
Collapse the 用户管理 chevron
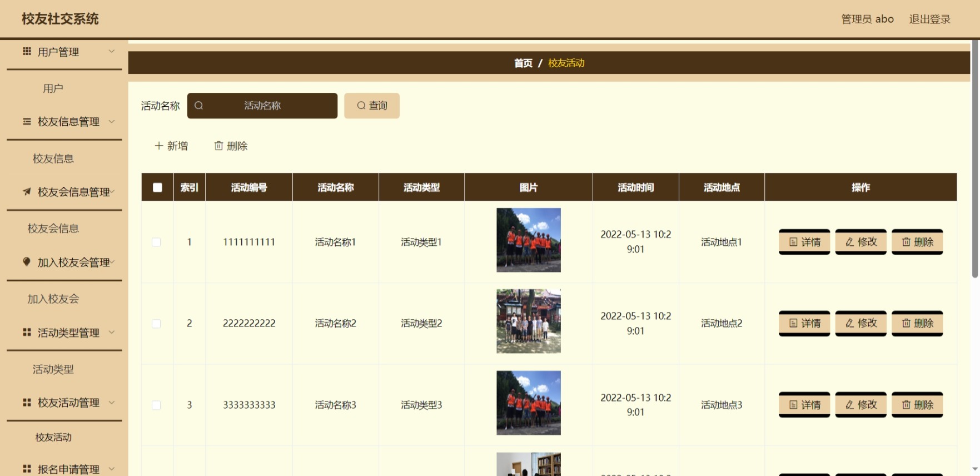pos(112,51)
